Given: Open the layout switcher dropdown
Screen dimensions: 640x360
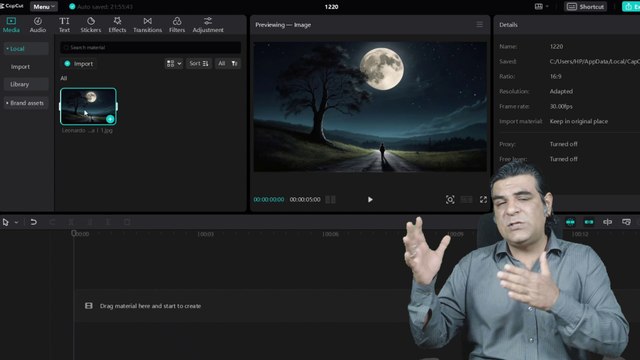Looking at the screenshot, I should click(541, 7).
